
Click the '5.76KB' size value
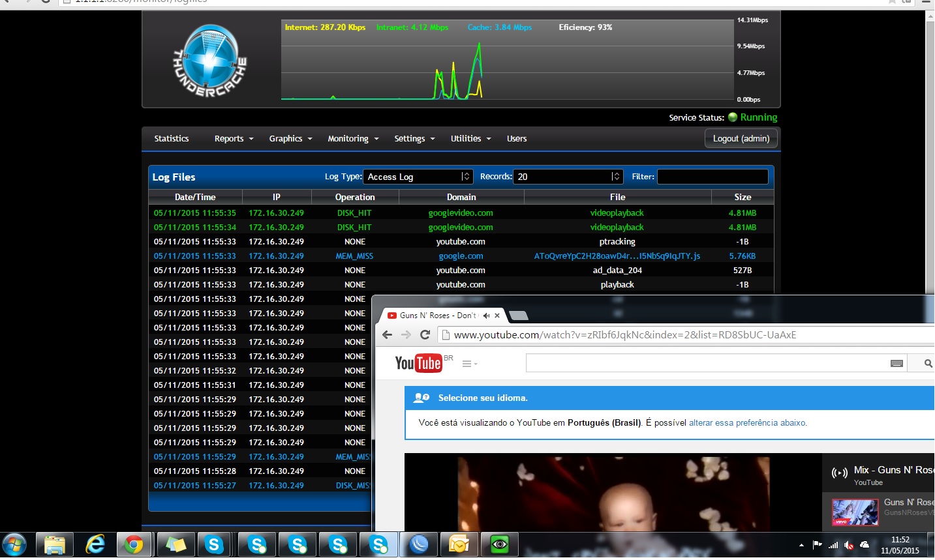743,256
